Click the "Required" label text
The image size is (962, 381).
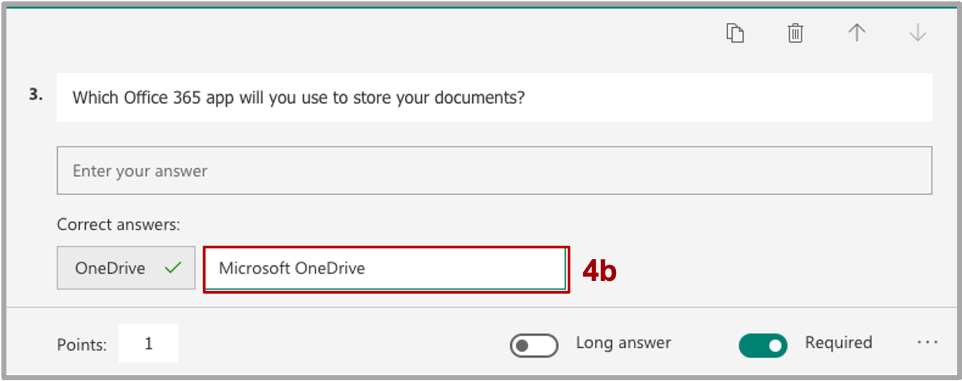point(839,342)
